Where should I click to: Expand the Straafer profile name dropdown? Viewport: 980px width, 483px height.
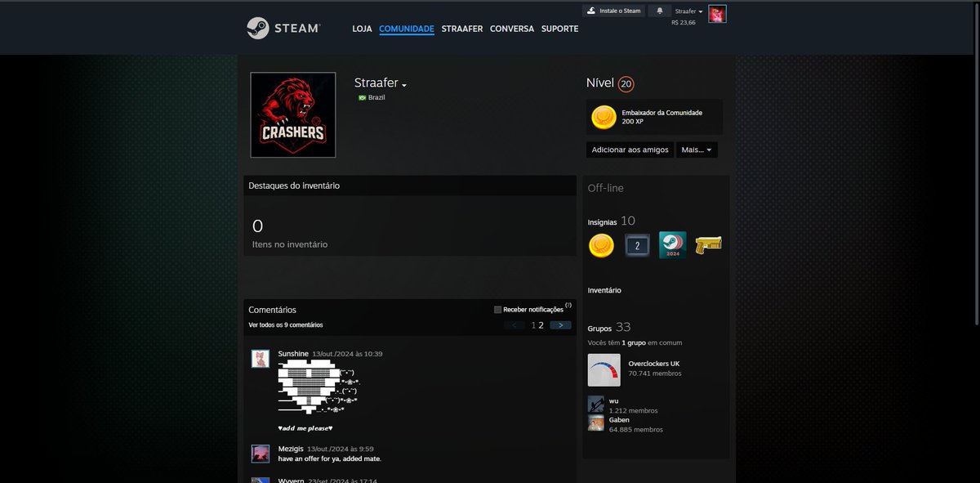(x=403, y=85)
